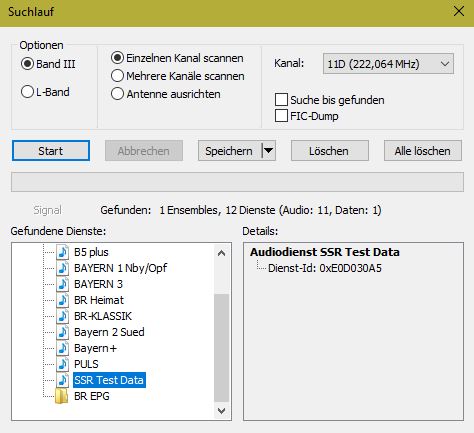
Task: Choose Mehrere Kanäle scannen option
Action: pos(117,76)
